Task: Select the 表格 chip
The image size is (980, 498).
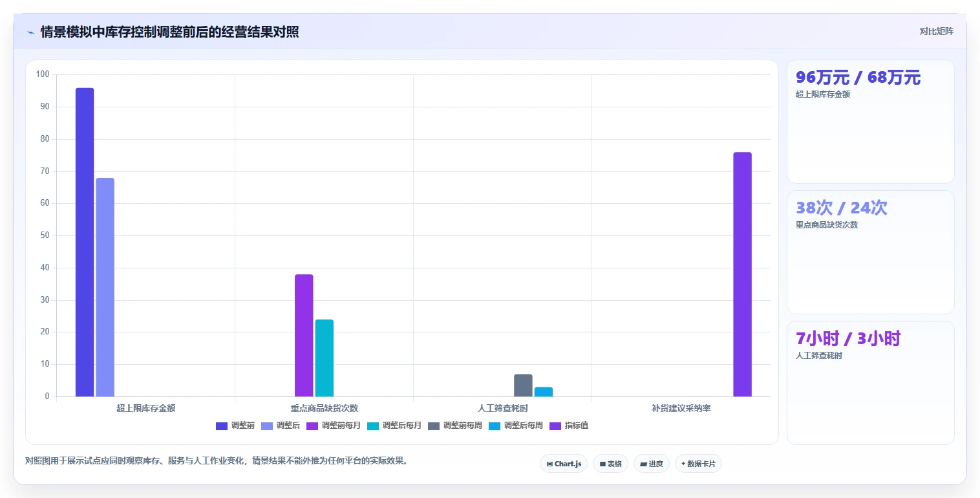Action: point(610,464)
